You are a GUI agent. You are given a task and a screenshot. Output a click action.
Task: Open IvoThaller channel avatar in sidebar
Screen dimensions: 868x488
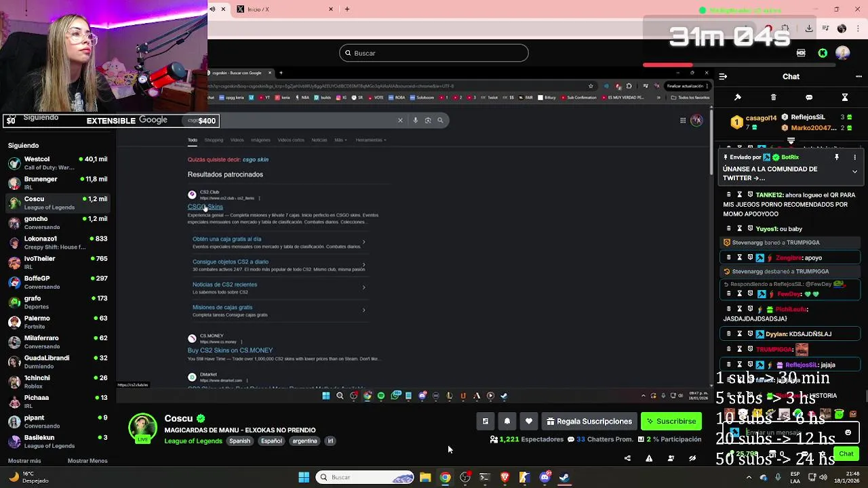coord(14,262)
